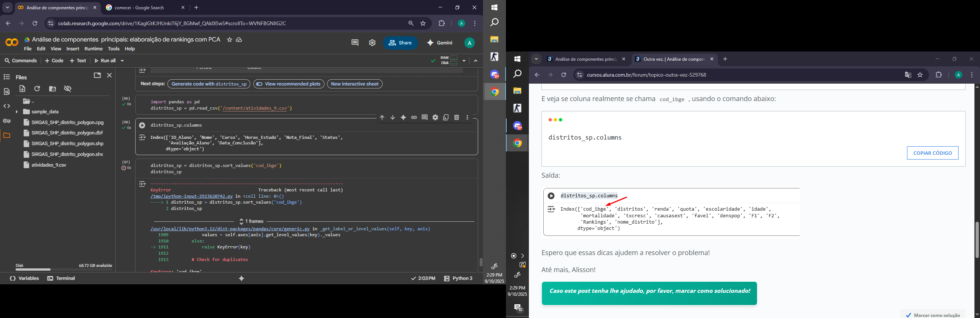Open Chrome menu in the Colab window
The image size is (980, 318).
[475, 24]
